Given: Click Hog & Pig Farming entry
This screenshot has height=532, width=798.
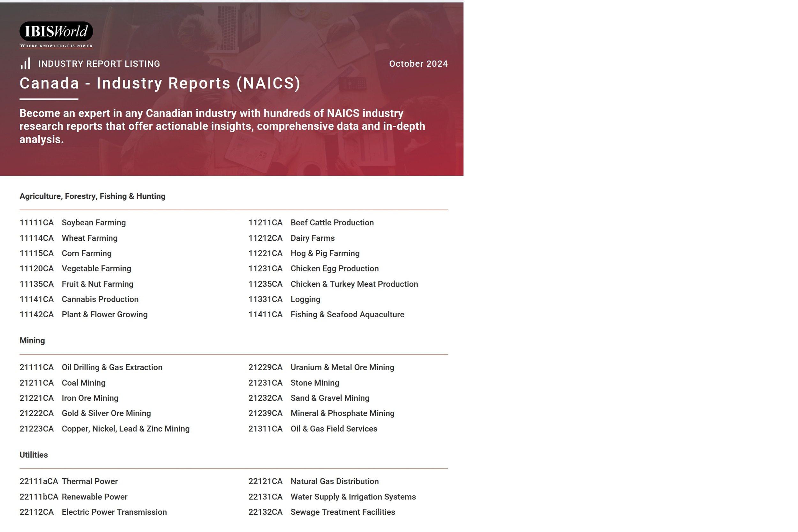Looking at the screenshot, I should [x=325, y=253].
